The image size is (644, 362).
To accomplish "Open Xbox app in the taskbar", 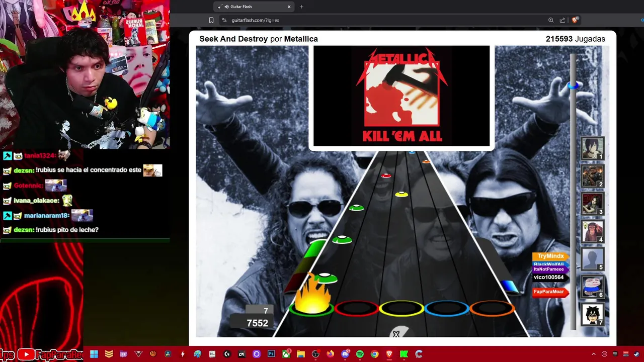I will point(286,354).
